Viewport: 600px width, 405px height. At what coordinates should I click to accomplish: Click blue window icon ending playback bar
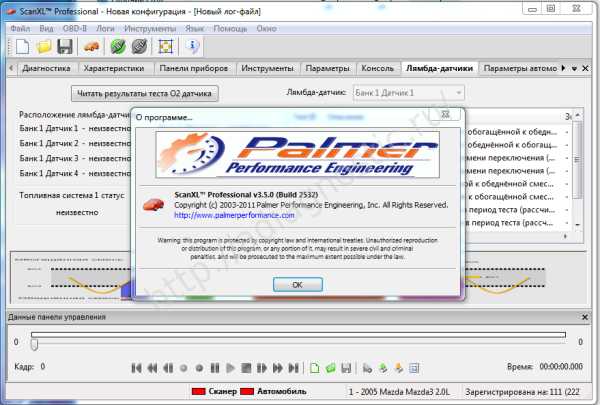coord(414,368)
